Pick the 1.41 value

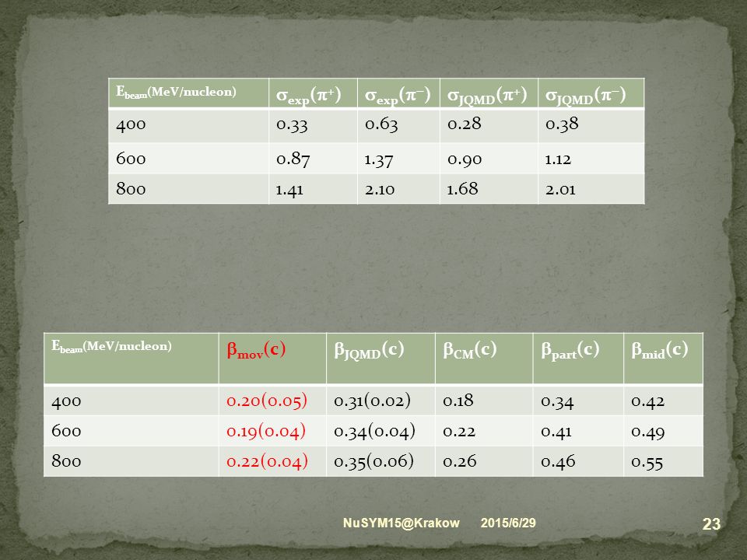coord(289,190)
